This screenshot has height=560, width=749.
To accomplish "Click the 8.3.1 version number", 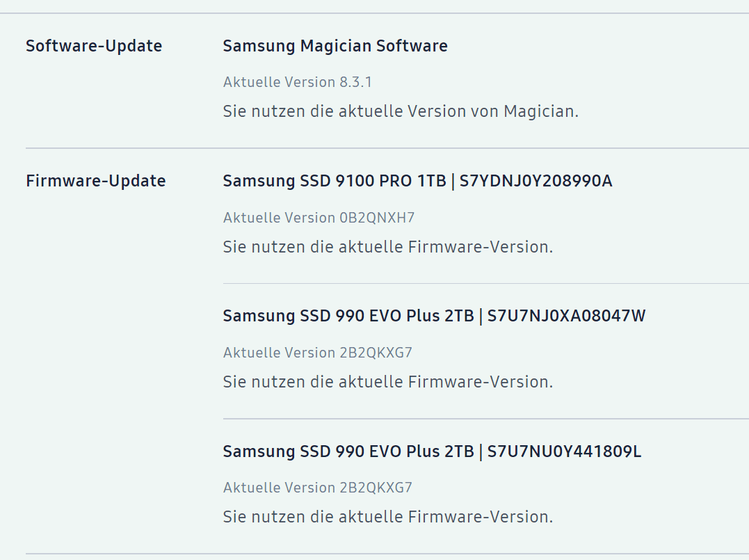I will click(x=355, y=82).
